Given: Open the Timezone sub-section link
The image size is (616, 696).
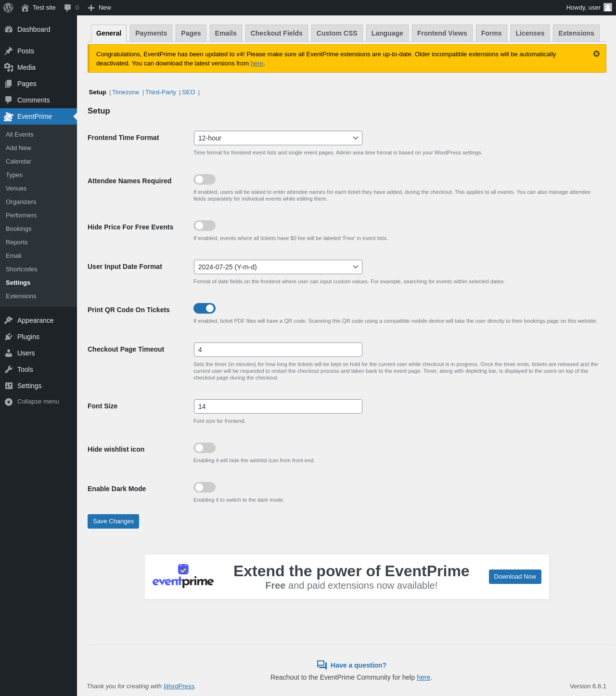Looking at the screenshot, I should 126,92.
